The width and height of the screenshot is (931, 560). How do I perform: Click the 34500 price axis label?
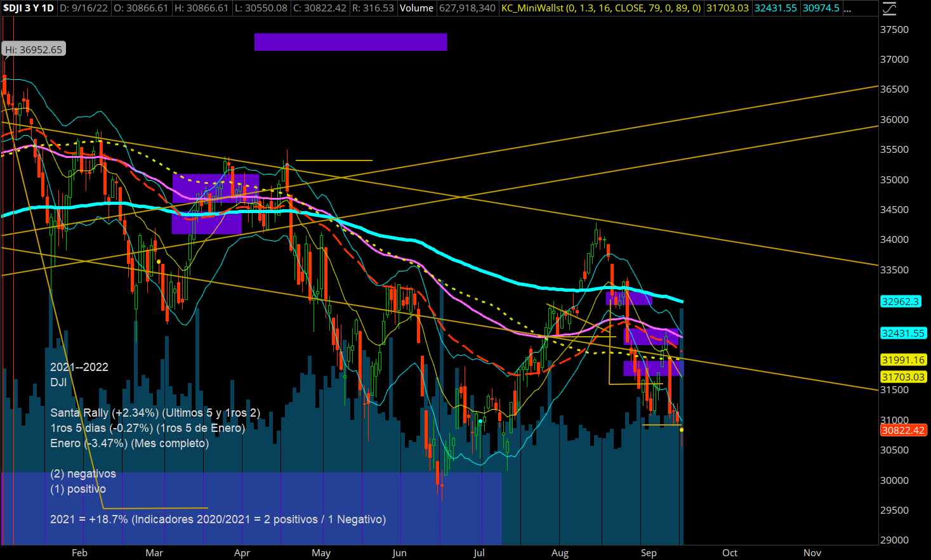pyautogui.click(x=894, y=210)
